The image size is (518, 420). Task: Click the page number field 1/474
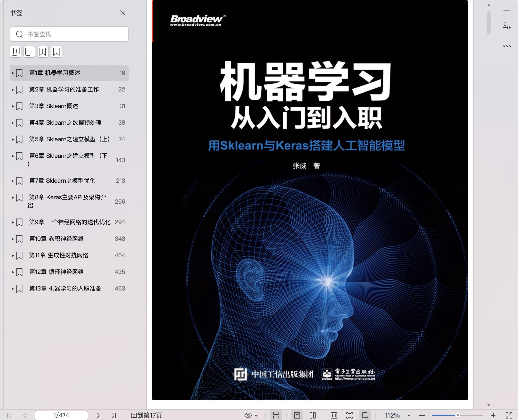[x=61, y=415]
